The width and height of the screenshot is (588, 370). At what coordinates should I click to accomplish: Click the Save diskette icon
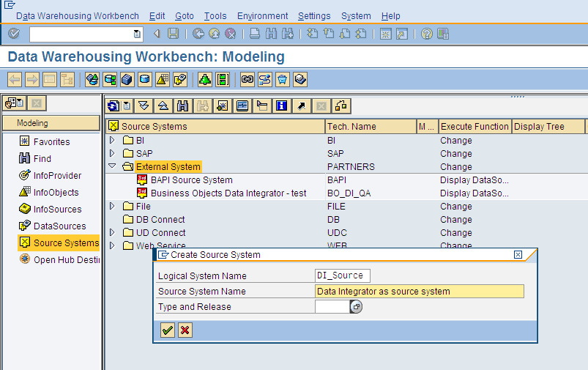[173, 34]
